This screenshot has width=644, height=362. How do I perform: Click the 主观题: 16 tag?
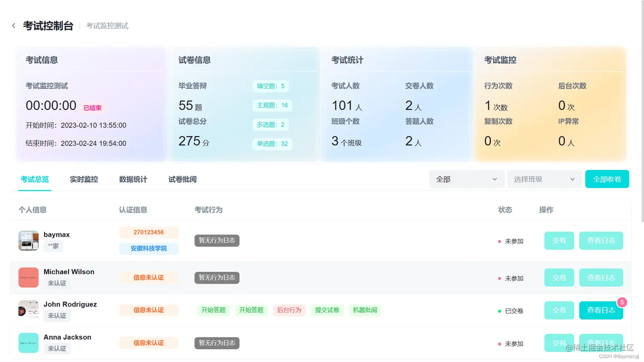[272, 105]
